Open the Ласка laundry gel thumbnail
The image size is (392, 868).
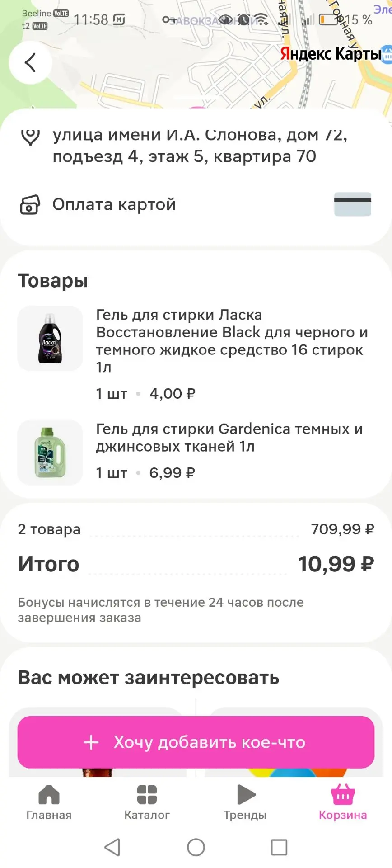tap(50, 338)
